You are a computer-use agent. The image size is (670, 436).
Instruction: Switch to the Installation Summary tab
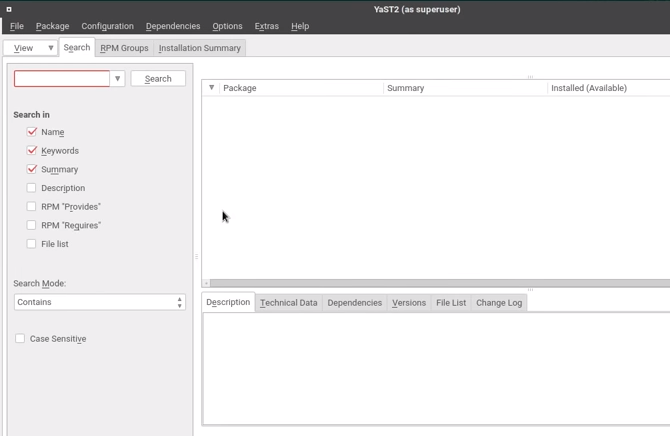point(199,48)
